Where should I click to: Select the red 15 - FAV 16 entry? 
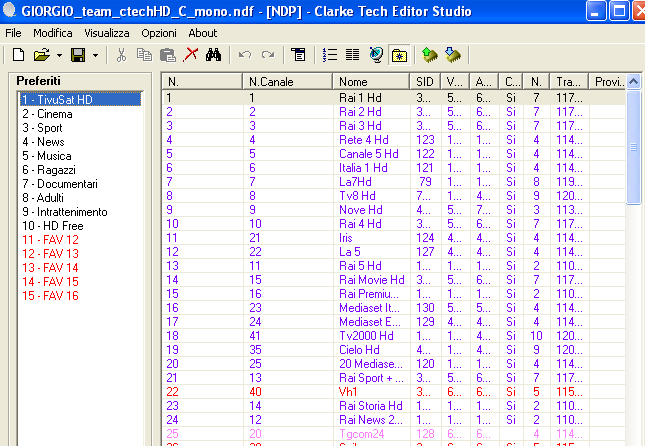pos(50,296)
